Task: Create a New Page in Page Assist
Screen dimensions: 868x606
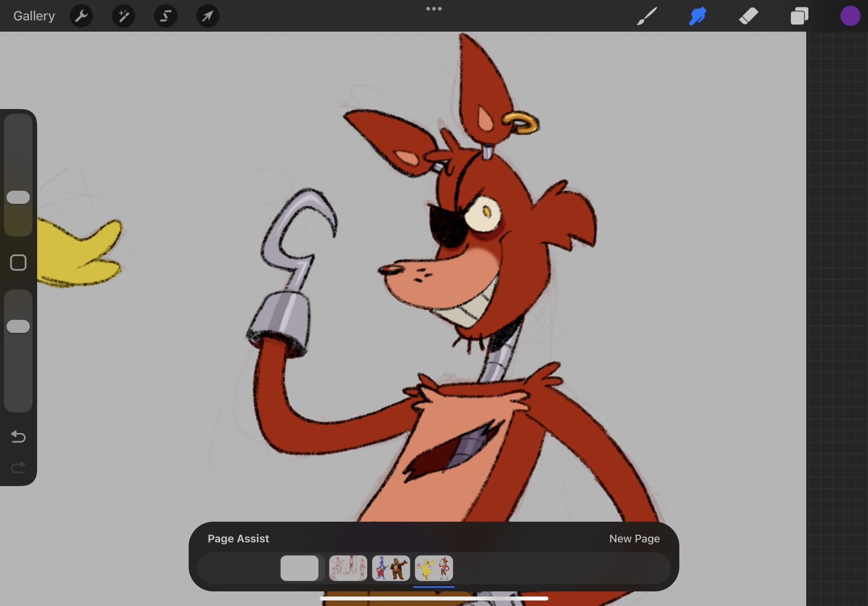Action: point(634,539)
